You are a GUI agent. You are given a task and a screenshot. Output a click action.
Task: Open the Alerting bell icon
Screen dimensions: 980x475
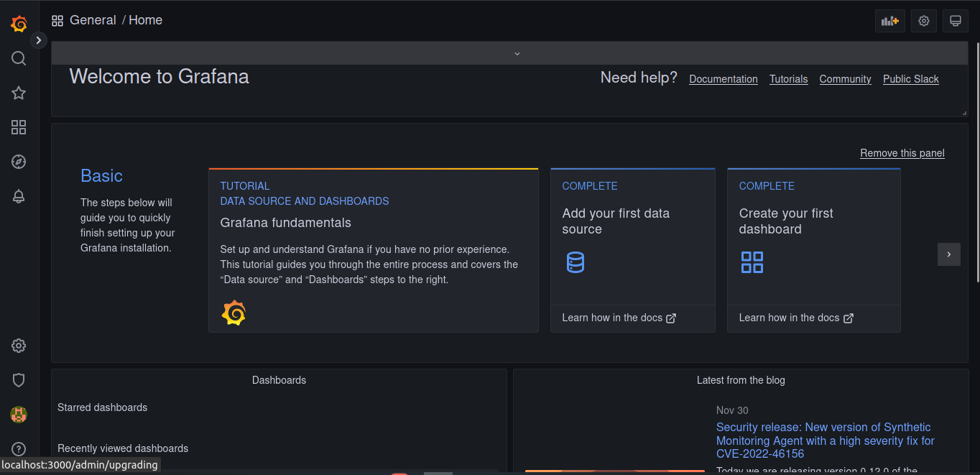pyautogui.click(x=19, y=196)
